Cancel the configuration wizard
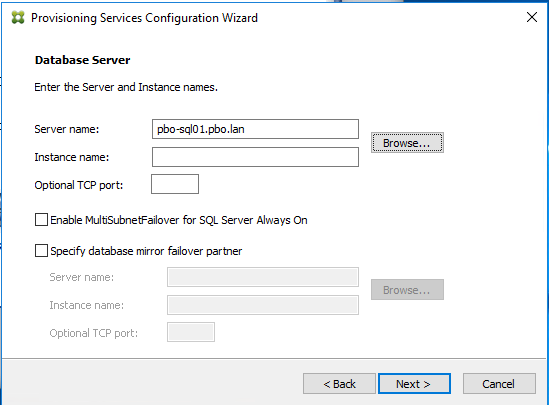Image resolution: width=549 pixels, height=405 pixels. pos(499,384)
